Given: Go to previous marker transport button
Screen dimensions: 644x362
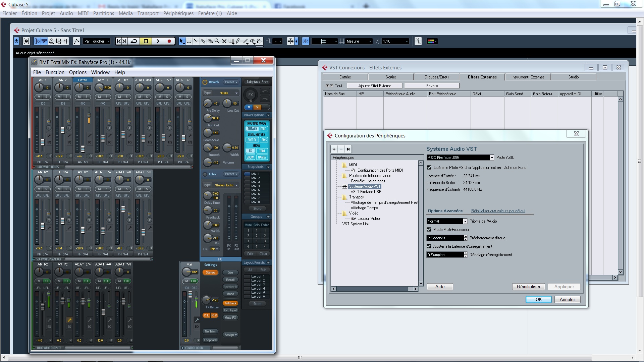Looking at the screenshot, I should (118, 41).
